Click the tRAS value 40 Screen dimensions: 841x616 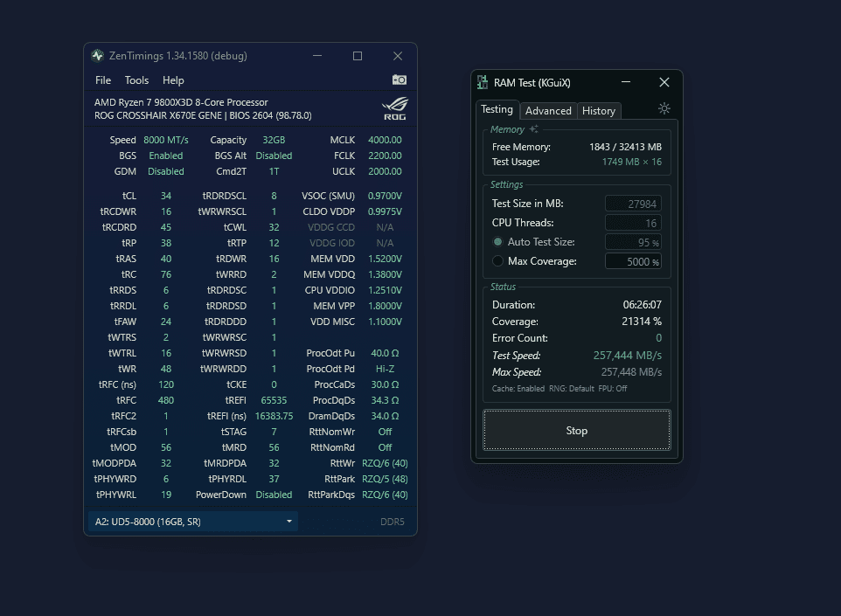(166, 259)
